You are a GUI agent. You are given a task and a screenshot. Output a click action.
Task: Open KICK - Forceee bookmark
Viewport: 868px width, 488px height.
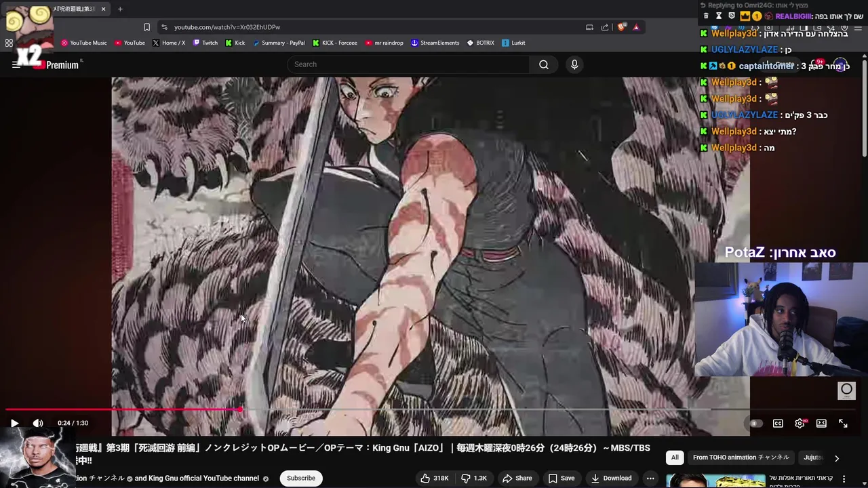coord(335,43)
